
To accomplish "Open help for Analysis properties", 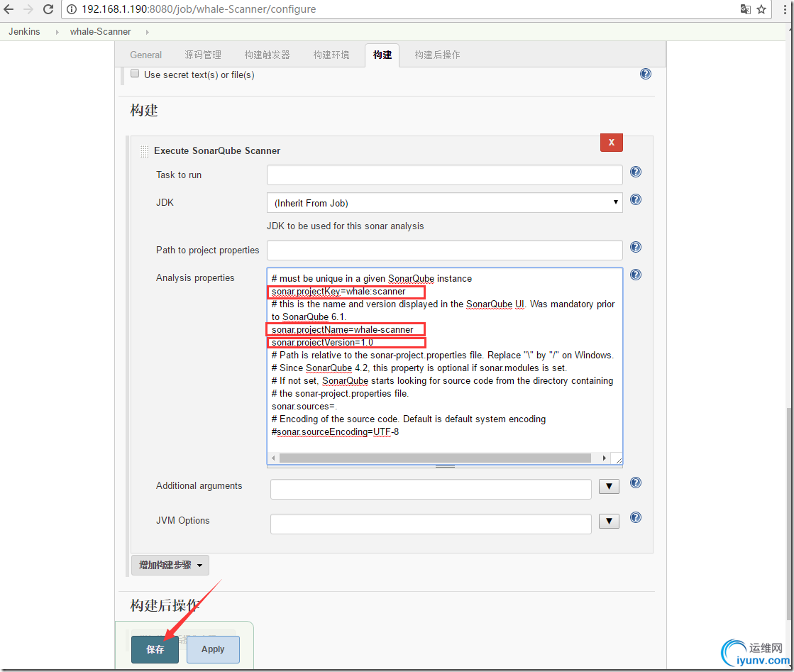I will 636,275.
